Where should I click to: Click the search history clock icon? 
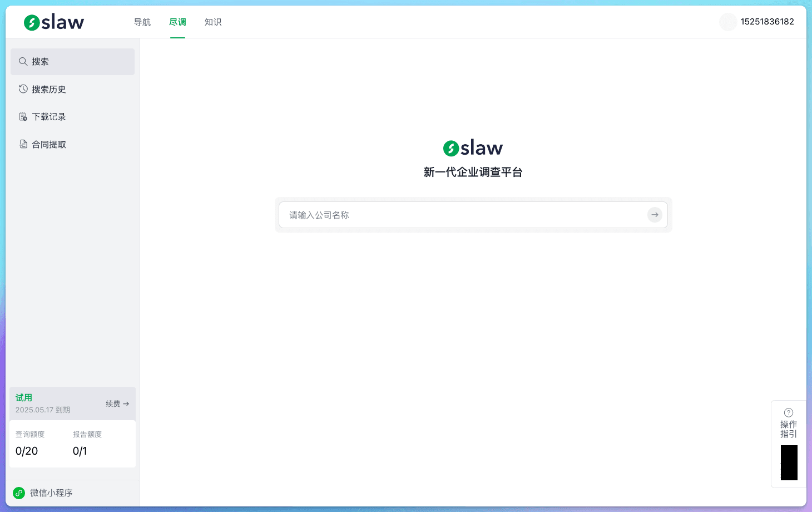(23, 89)
